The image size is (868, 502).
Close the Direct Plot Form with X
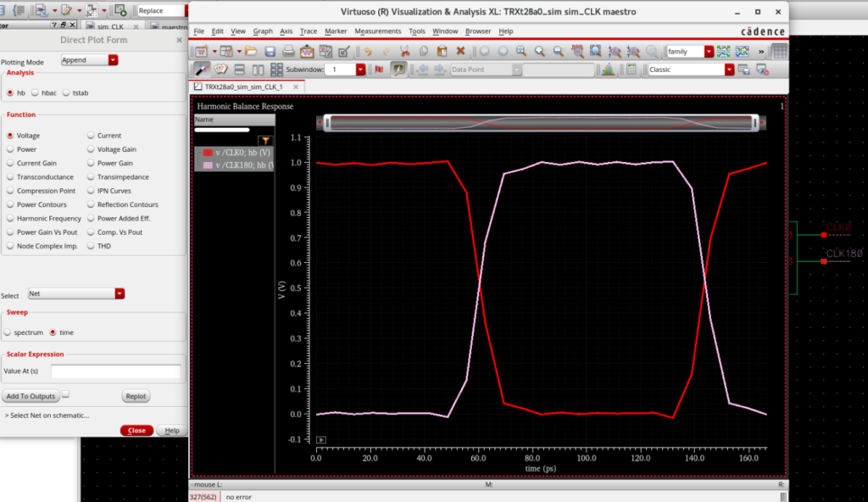[x=179, y=40]
